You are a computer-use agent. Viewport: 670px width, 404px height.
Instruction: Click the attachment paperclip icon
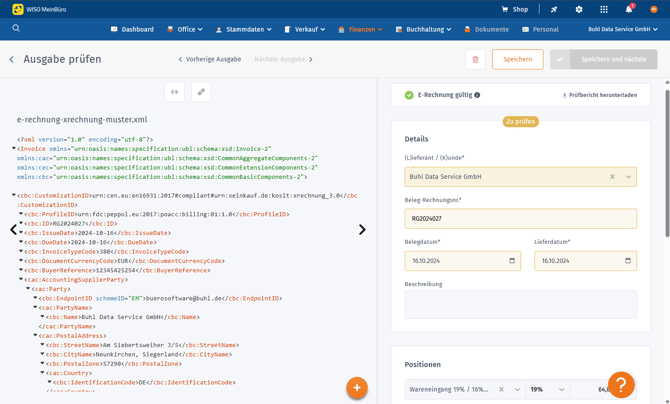click(x=201, y=92)
